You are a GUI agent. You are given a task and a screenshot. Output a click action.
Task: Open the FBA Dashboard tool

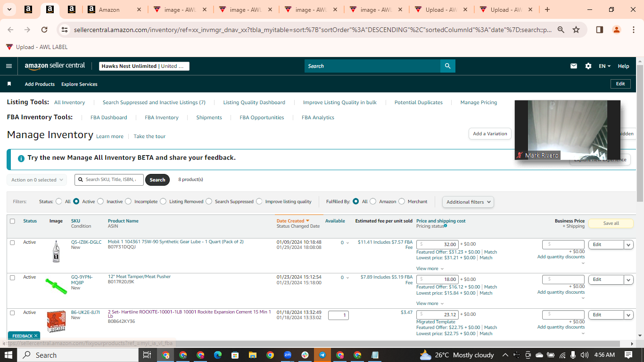click(109, 117)
